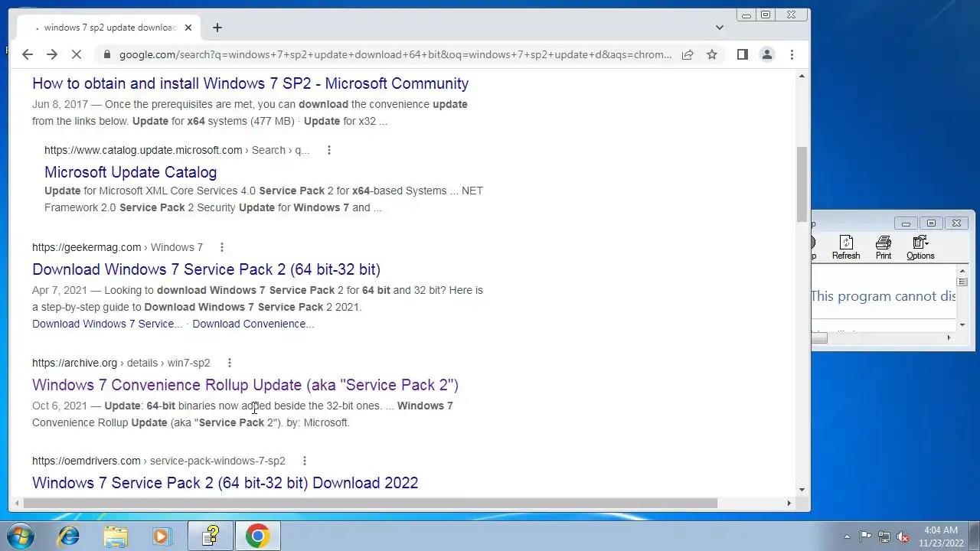The height and width of the screenshot is (551, 980).
Task: Click Chrome's vertical scrollbar thumb
Action: click(802, 184)
